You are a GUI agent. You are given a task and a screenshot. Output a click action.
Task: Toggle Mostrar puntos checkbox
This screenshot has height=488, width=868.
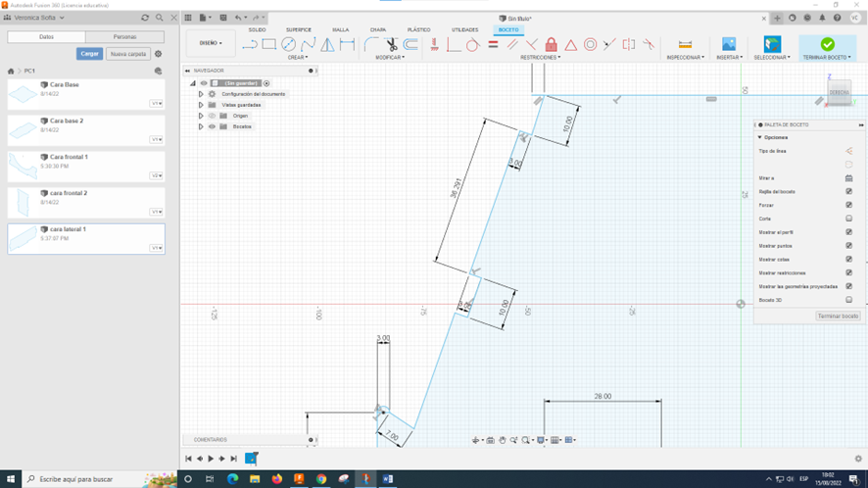pyautogui.click(x=848, y=246)
